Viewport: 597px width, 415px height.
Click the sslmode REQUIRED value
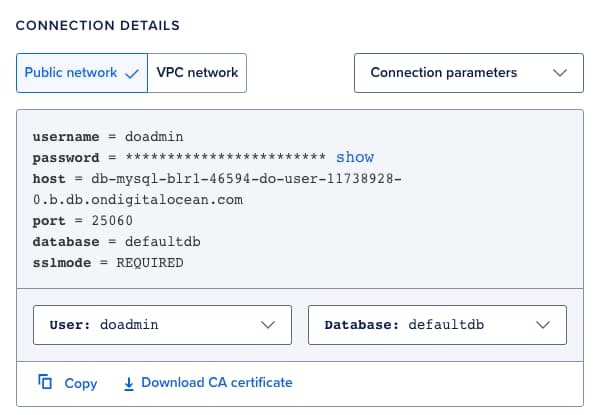click(x=150, y=263)
